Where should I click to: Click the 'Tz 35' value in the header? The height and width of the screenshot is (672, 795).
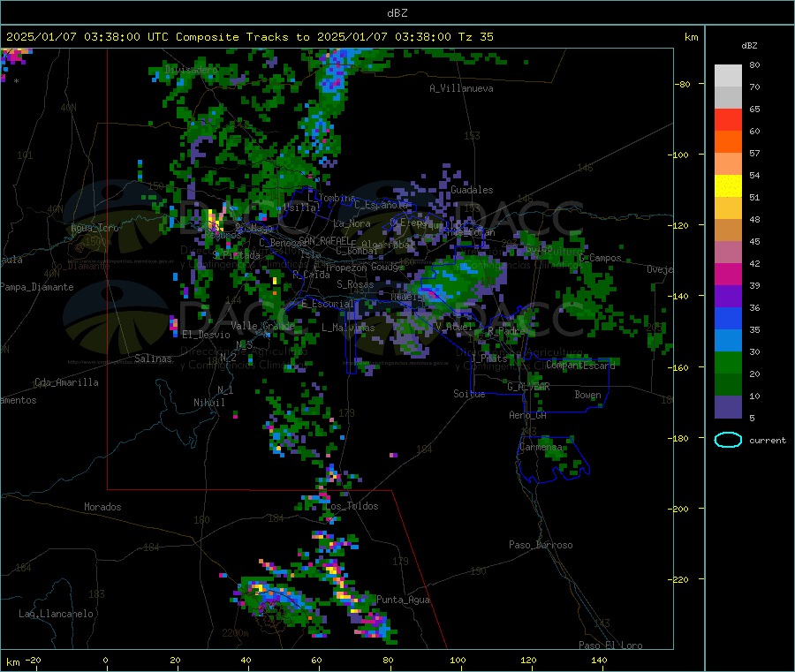475,37
